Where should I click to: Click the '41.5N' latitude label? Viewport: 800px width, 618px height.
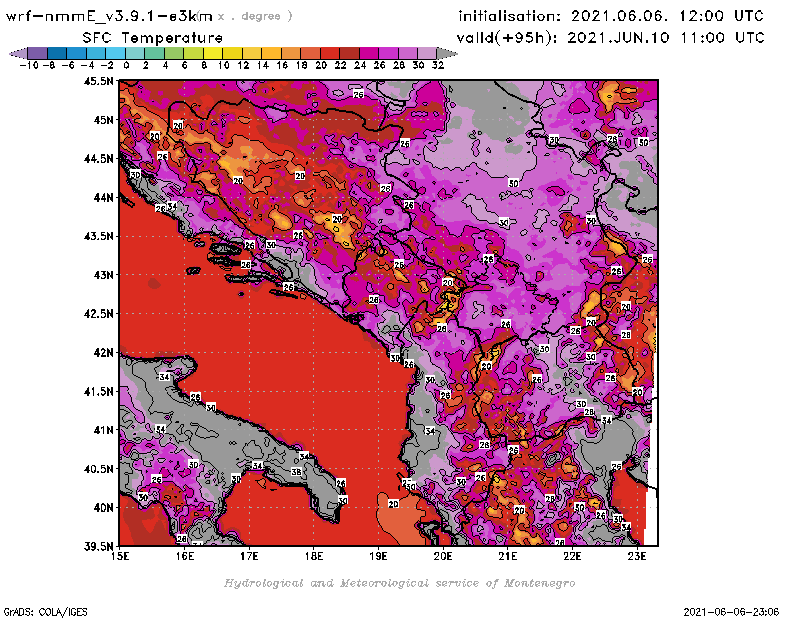[x=98, y=391]
